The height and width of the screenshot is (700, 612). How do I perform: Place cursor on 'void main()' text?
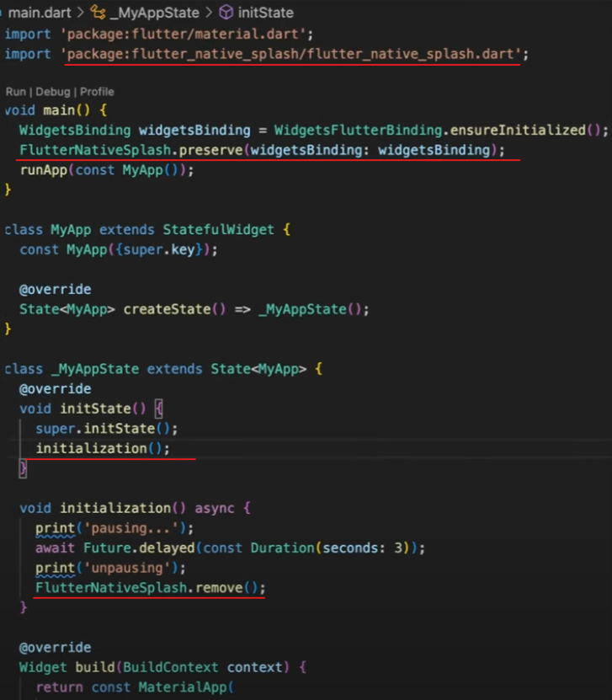(x=47, y=110)
